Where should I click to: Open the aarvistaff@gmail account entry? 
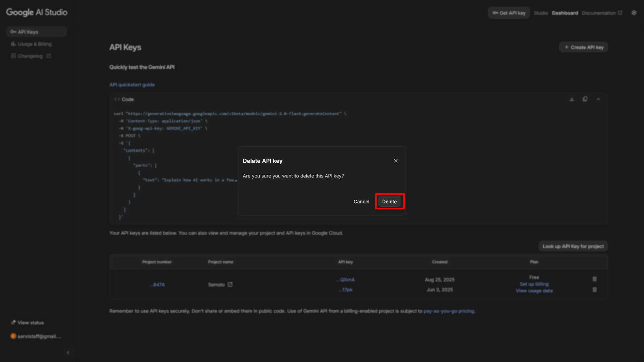click(x=36, y=336)
